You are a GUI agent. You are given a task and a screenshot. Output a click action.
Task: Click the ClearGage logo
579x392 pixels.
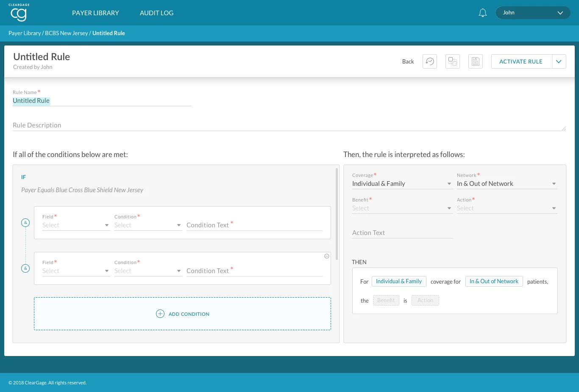(x=19, y=12)
